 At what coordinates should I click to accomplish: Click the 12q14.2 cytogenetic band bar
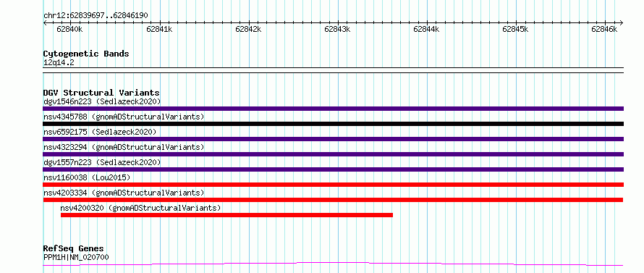333,70
